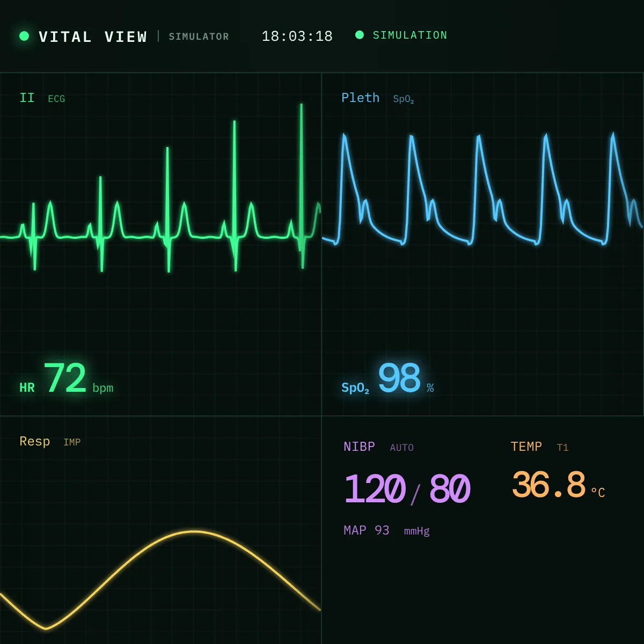
Task: Click the green status dot beside VITAL VIEW
Action: [24, 36]
